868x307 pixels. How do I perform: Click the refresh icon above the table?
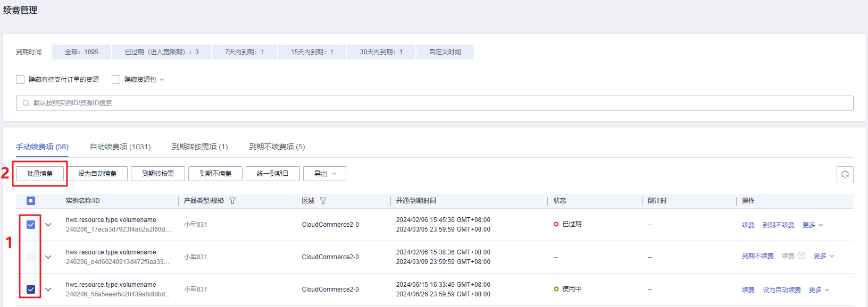(x=845, y=174)
